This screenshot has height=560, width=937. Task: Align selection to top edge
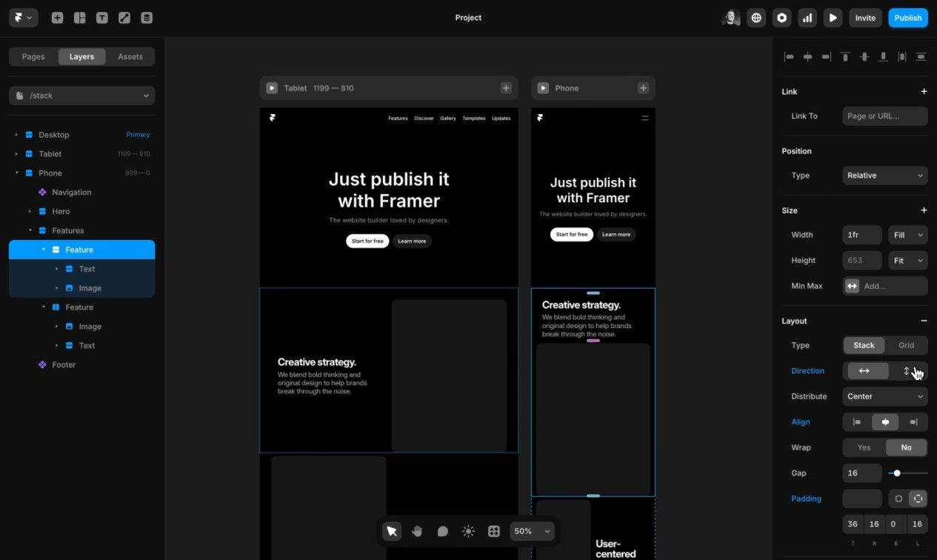pos(844,56)
